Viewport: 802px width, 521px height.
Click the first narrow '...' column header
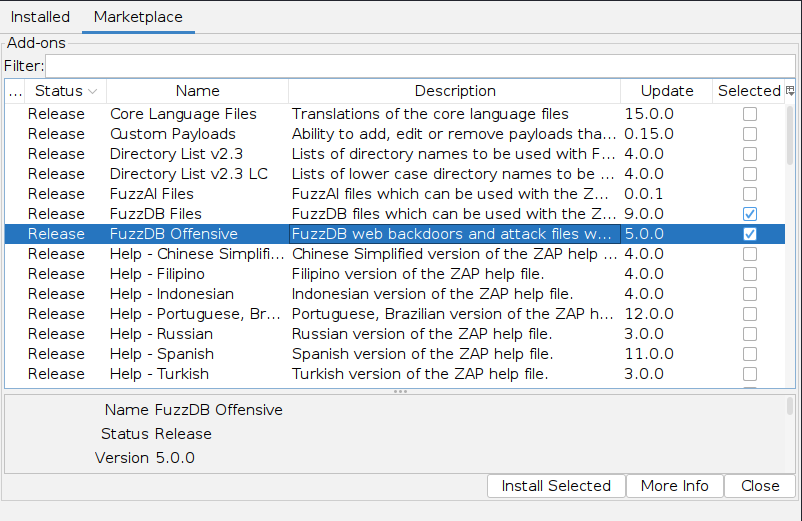click(15, 91)
